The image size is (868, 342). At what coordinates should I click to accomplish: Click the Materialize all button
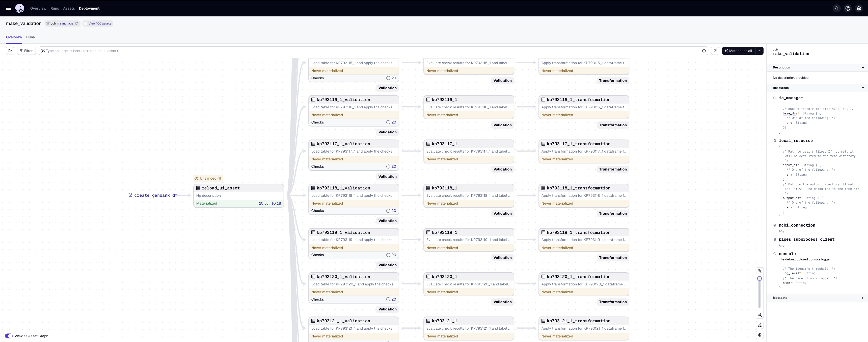[x=739, y=51]
